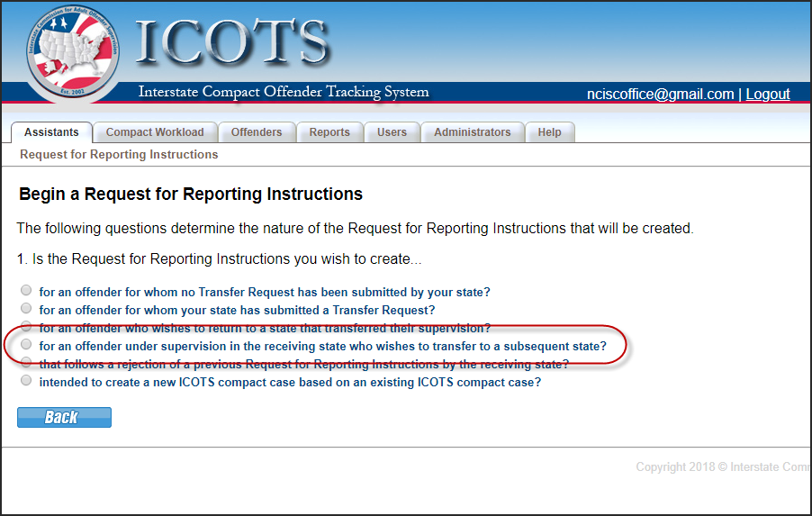This screenshot has height=516, width=812.
Task: Select radio for new ICOTS compact case
Action: 26,380
